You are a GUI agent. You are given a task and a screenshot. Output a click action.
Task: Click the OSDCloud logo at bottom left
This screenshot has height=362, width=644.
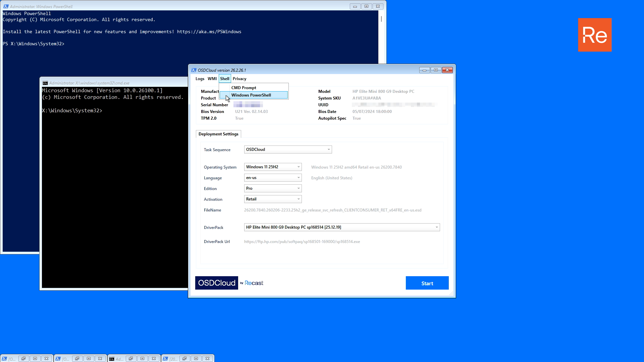[x=217, y=283]
